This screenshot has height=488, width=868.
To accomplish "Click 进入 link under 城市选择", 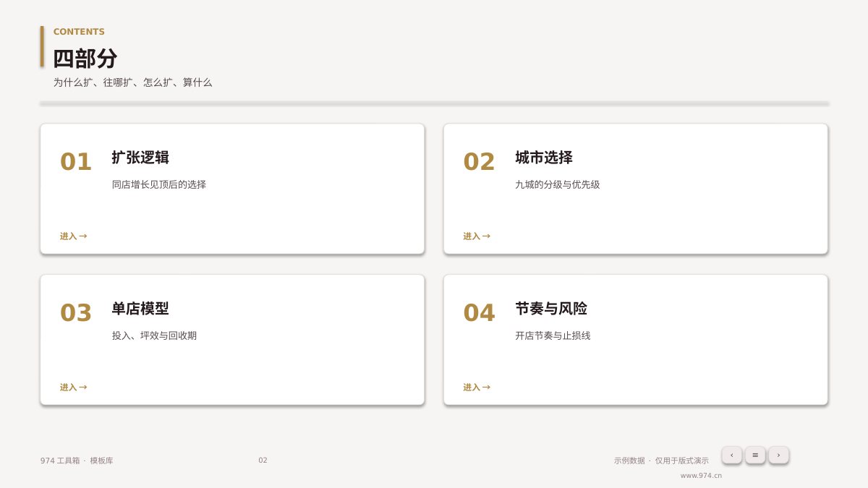I will pyautogui.click(x=477, y=236).
